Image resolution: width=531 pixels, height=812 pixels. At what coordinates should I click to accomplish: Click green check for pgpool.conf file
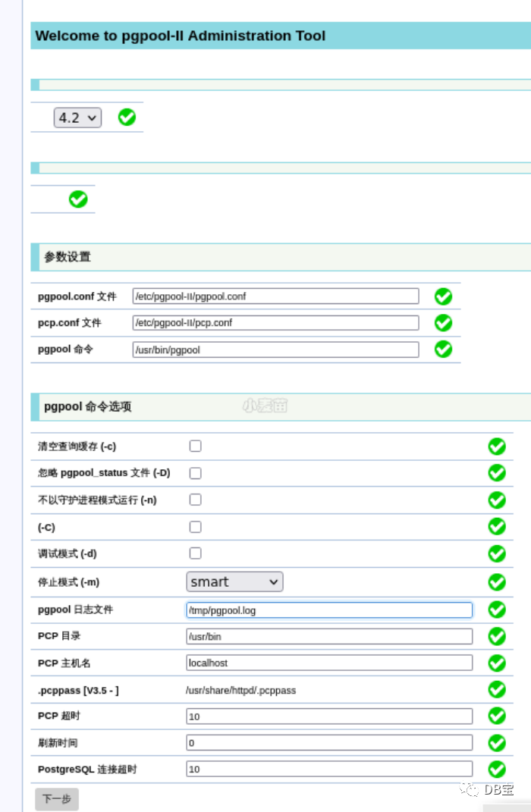[443, 296]
